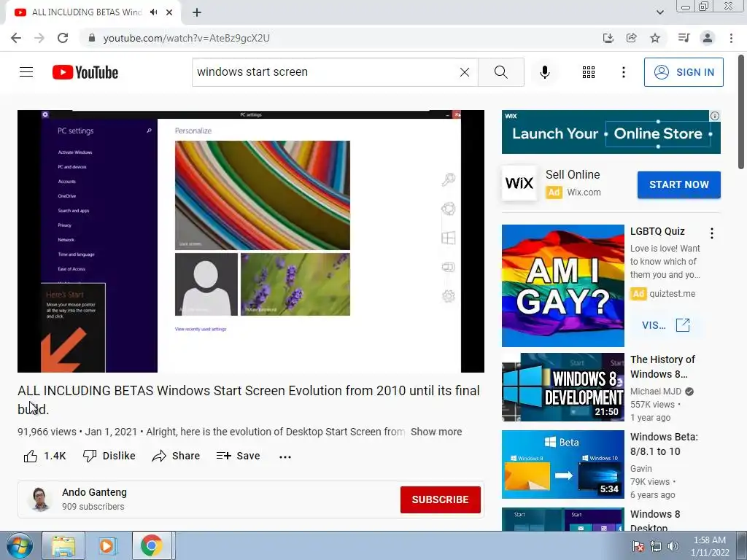Screen dimensions: 747x560
Task: Open The History of Windows 8 video thumbnail
Action: pos(562,387)
